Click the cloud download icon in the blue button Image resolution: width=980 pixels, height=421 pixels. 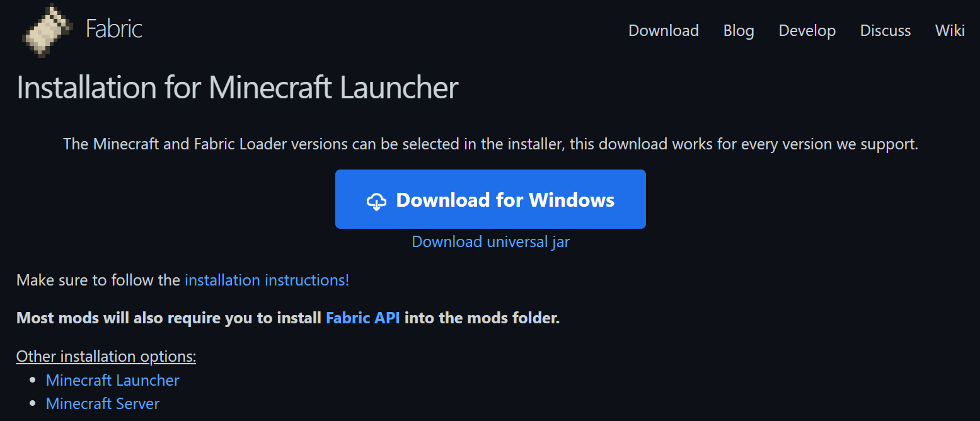pyautogui.click(x=376, y=201)
